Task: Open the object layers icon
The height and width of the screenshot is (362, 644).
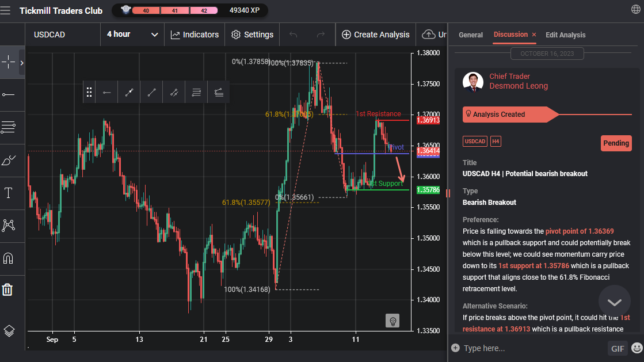Action: [x=9, y=331]
